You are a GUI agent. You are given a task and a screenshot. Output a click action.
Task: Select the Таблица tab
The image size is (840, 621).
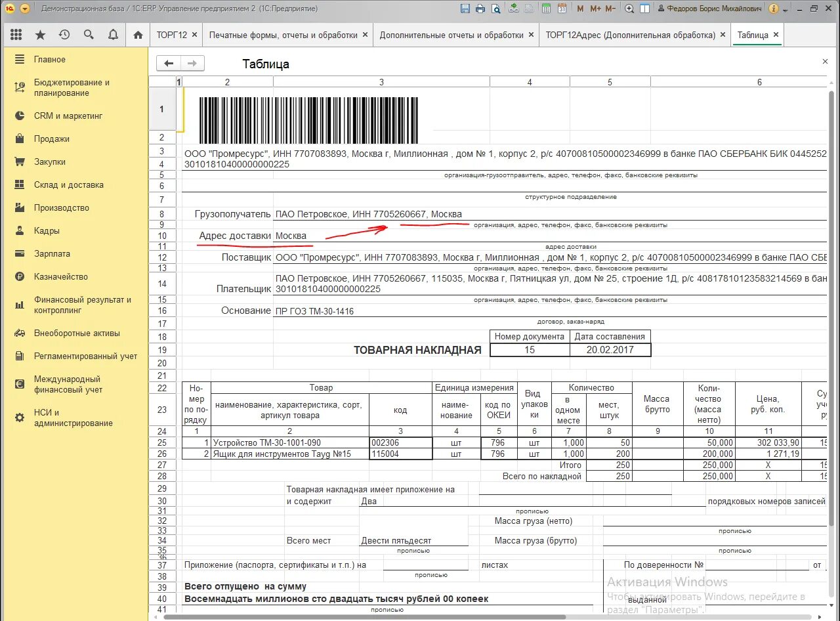point(753,35)
